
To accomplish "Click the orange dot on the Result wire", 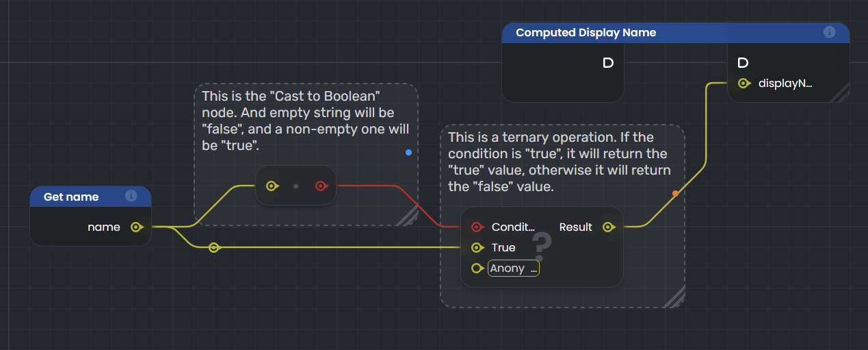I will coord(675,193).
